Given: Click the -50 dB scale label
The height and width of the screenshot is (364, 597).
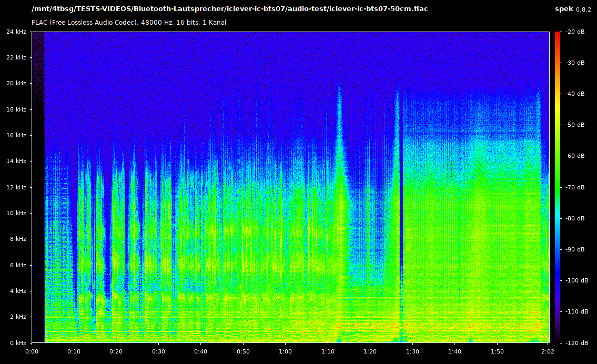Looking at the screenshot, I should pyautogui.click(x=575, y=125).
